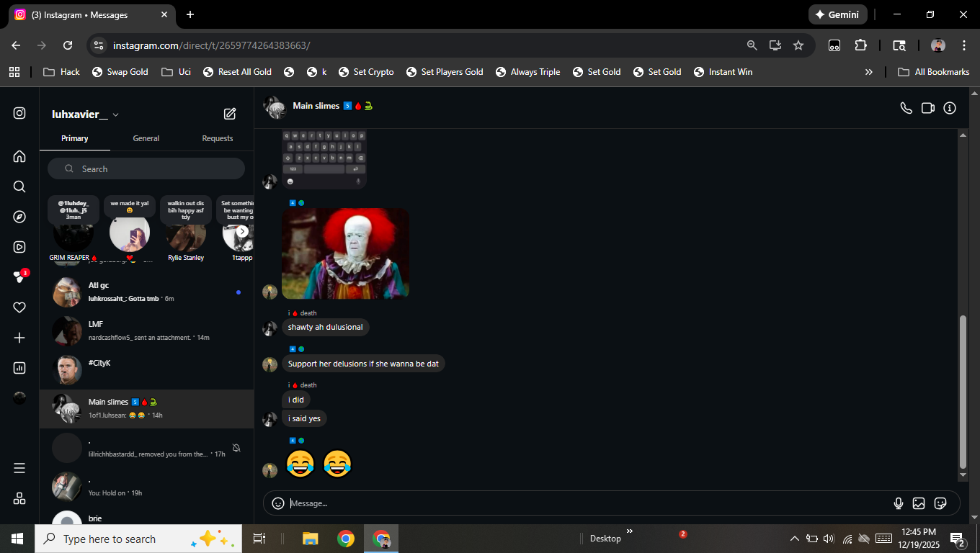Attach photo with image icon
The width and height of the screenshot is (980, 553).
click(x=919, y=503)
